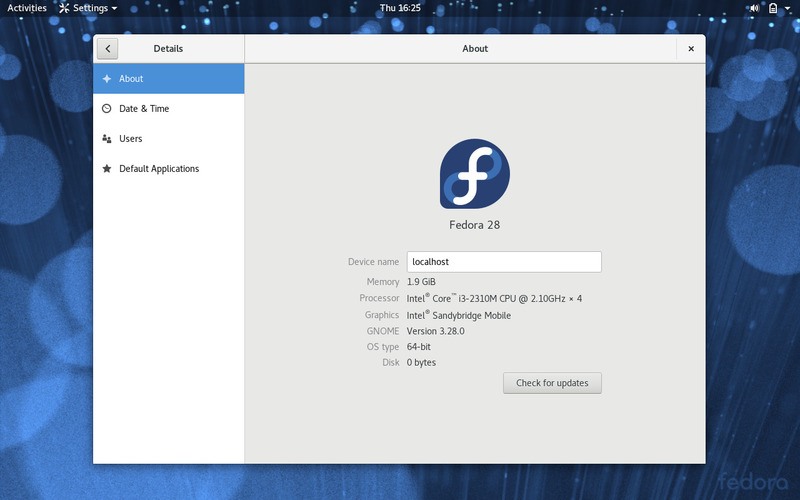Click the disk value 0 bytes
The height and width of the screenshot is (500, 800).
421,363
